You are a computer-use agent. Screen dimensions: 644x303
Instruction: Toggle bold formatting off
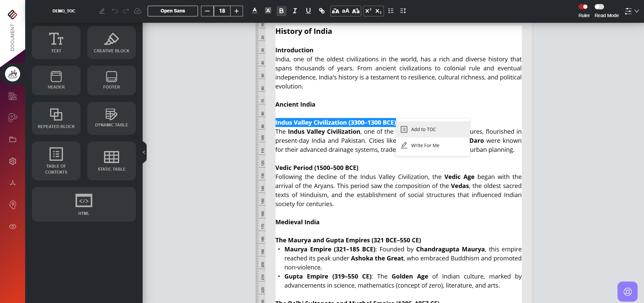click(x=281, y=11)
